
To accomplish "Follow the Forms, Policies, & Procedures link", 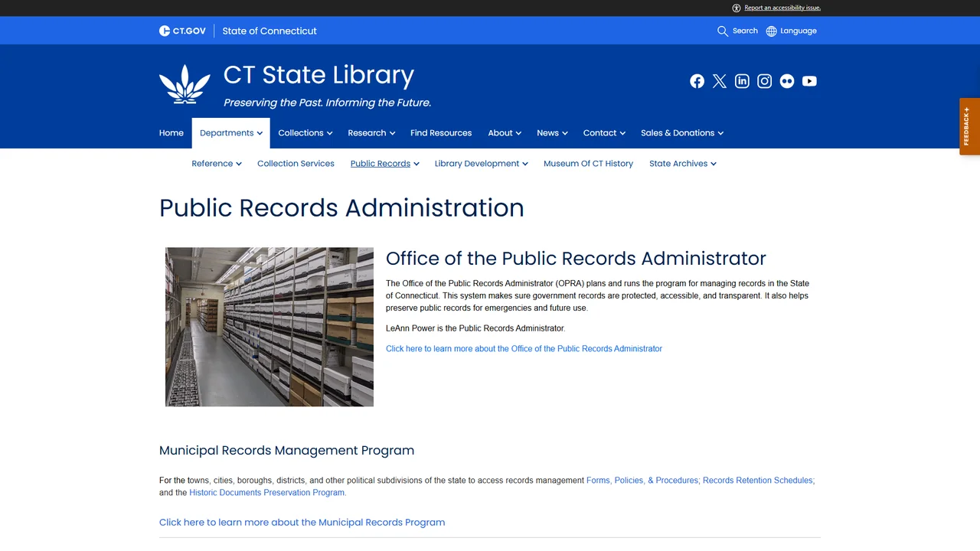I will click(x=642, y=481).
